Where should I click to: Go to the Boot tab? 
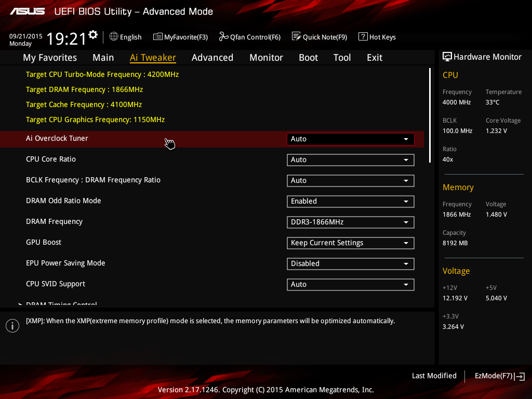[x=309, y=58]
